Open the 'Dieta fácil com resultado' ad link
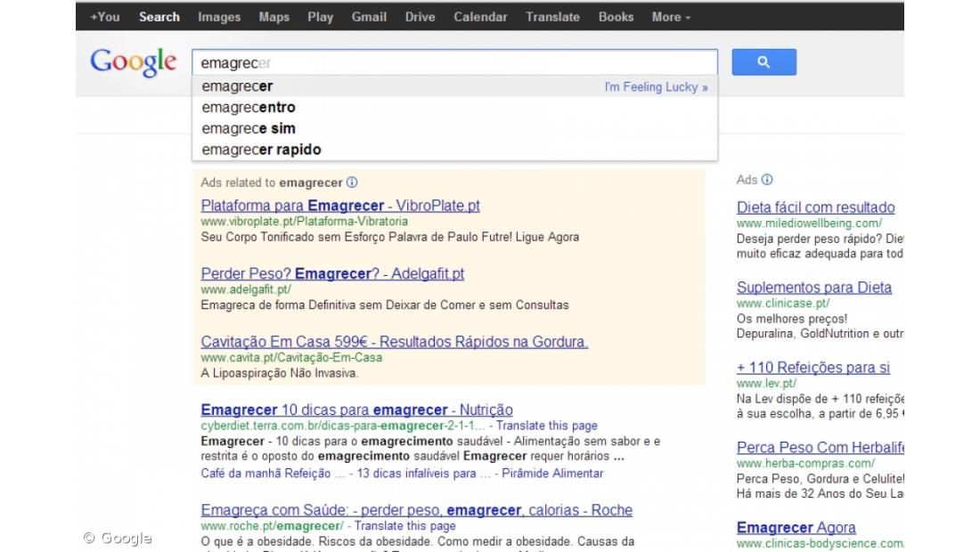This screenshot has width=980, height=552. pyautogui.click(x=814, y=207)
